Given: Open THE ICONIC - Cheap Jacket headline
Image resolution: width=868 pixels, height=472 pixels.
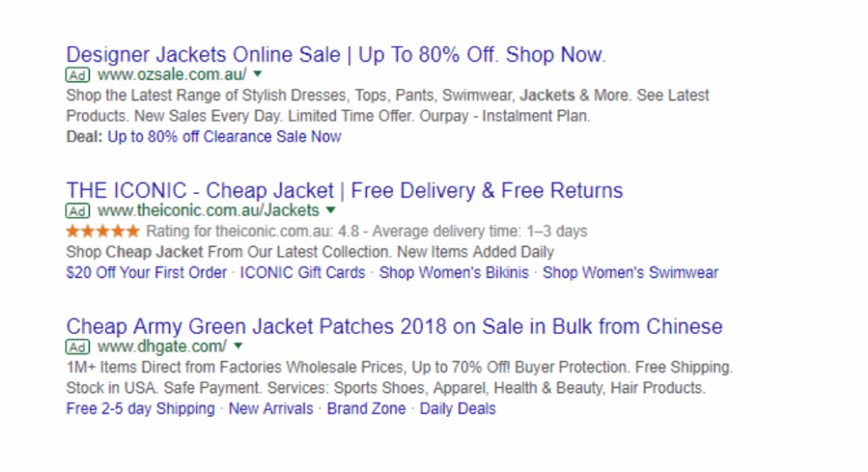Looking at the screenshot, I should [344, 191].
